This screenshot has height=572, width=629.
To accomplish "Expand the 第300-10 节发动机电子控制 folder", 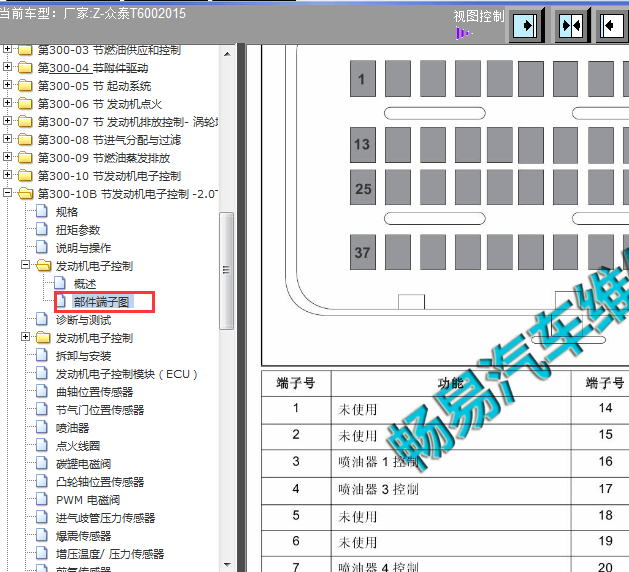I will point(7,174).
